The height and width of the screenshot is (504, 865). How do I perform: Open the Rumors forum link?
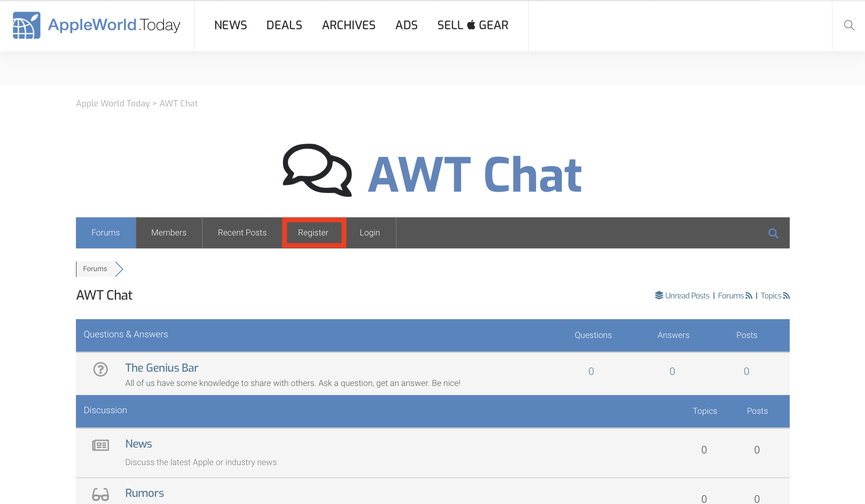(x=145, y=493)
